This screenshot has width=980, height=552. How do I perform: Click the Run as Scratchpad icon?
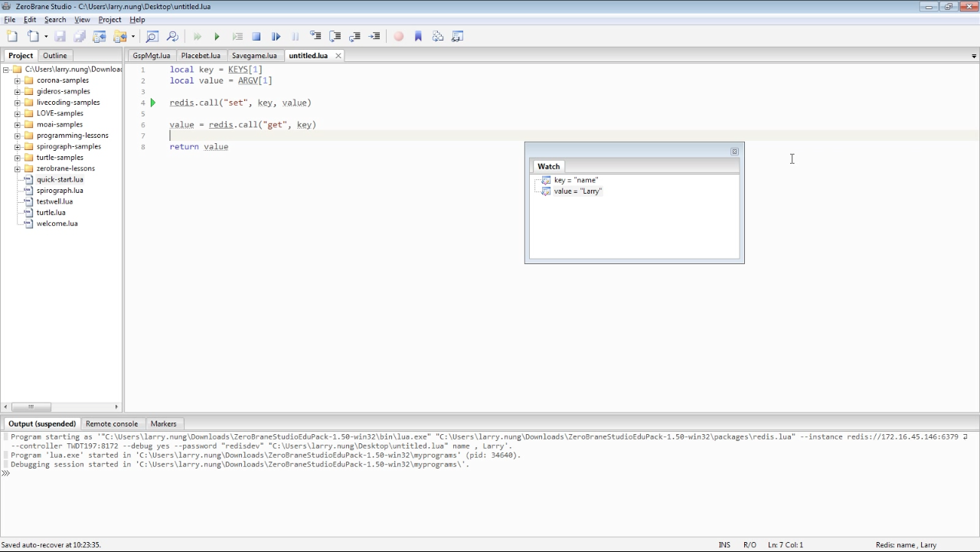237,36
